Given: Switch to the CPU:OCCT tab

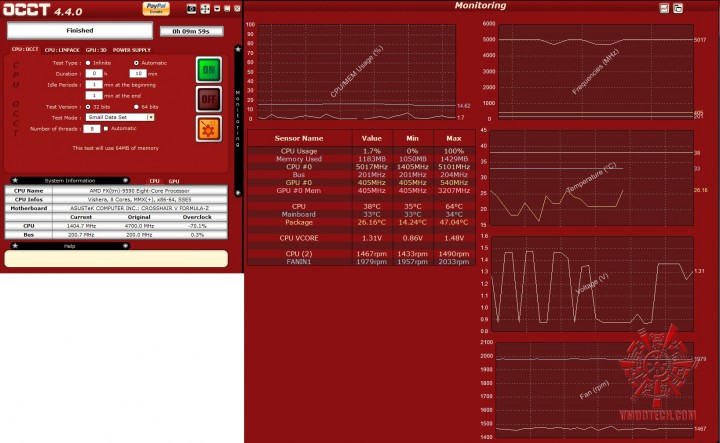Looking at the screenshot, I should coord(25,49).
